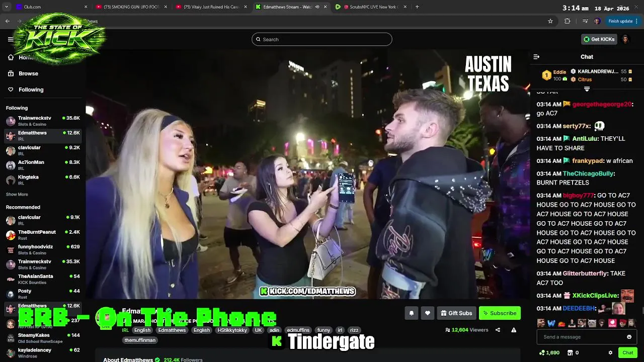The width and height of the screenshot is (644, 362).
Task: Click the edmuffins stream tag
Action: [298, 330]
